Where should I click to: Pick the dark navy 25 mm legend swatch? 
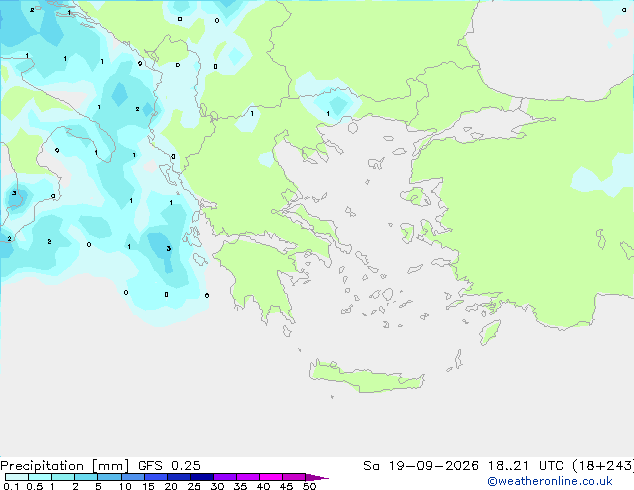[202, 477]
